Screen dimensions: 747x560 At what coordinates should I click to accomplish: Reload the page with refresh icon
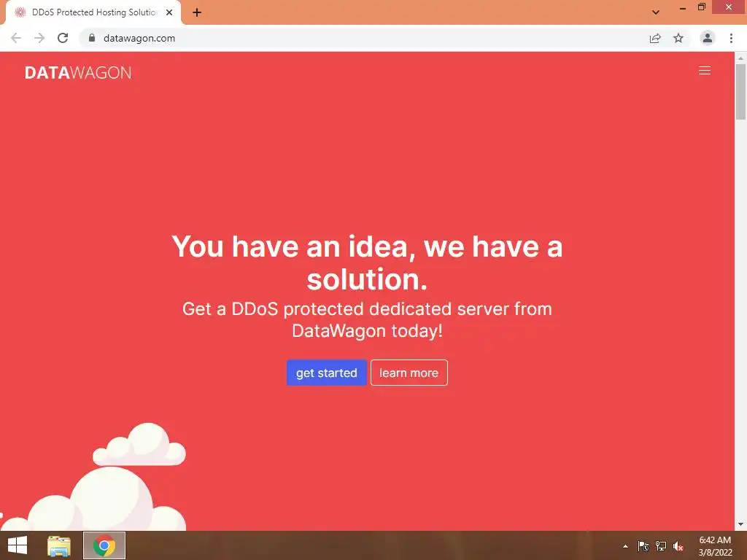coord(63,38)
